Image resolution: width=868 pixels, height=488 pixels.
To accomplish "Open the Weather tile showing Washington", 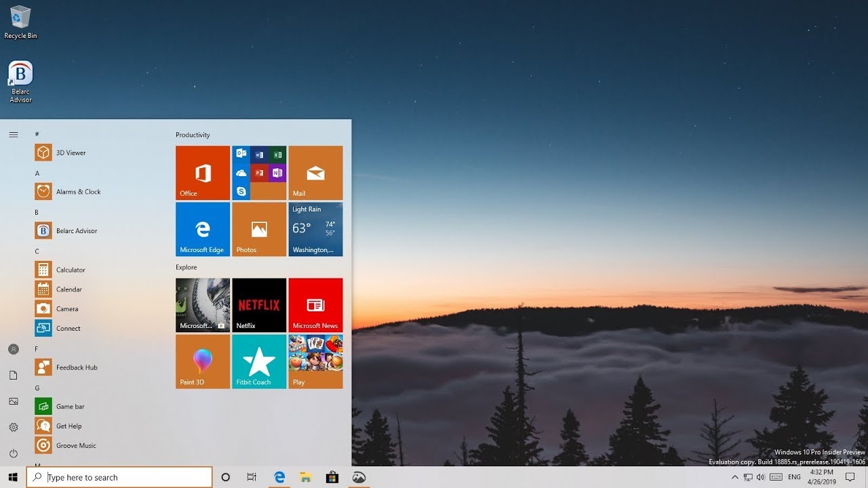I will point(315,229).
